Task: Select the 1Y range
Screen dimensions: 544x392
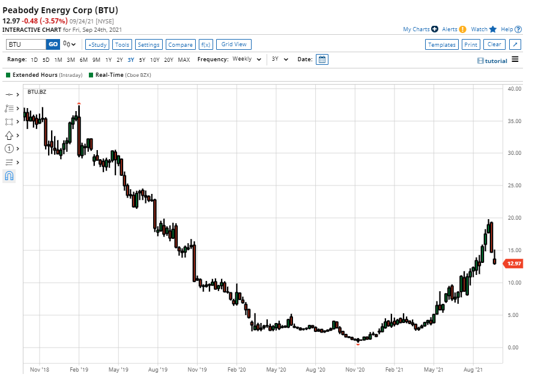Action: click(x=109, y=59)
